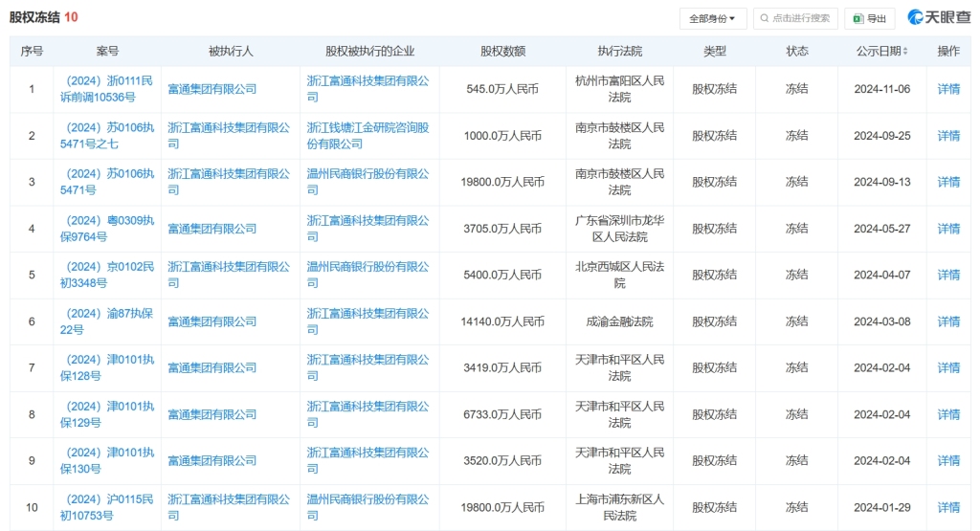The height and width of the screenshot is (531, 980).
Task: Open 详情 for row 7
Action: coord(948,367)
